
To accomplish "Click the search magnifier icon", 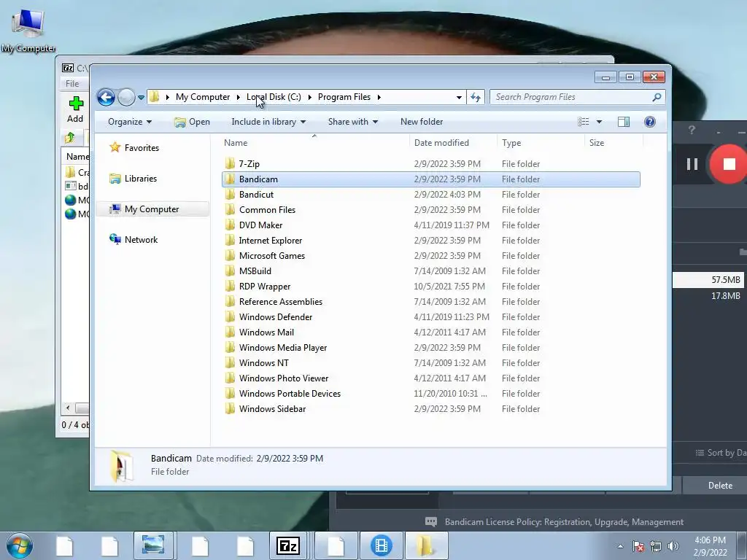I will (x=657, y=97).
